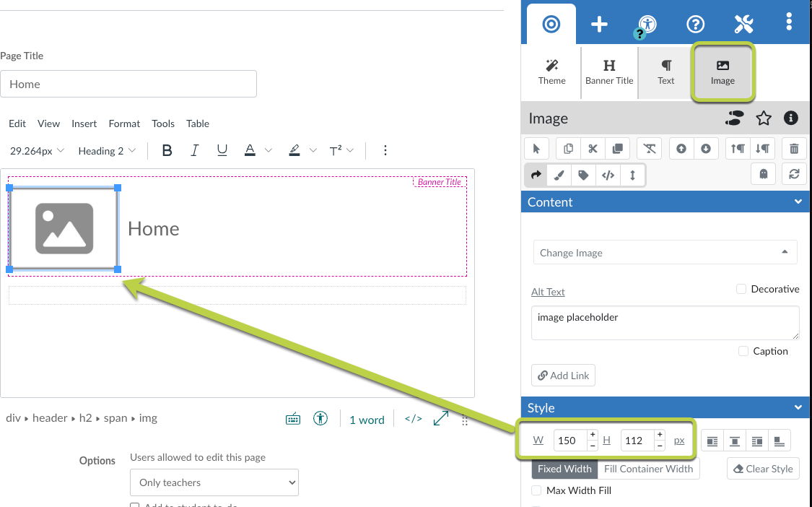Open the Change Image dropdown
Image resolution: width=812 pixels, height=507 pixels.
(x=665, y=253)
